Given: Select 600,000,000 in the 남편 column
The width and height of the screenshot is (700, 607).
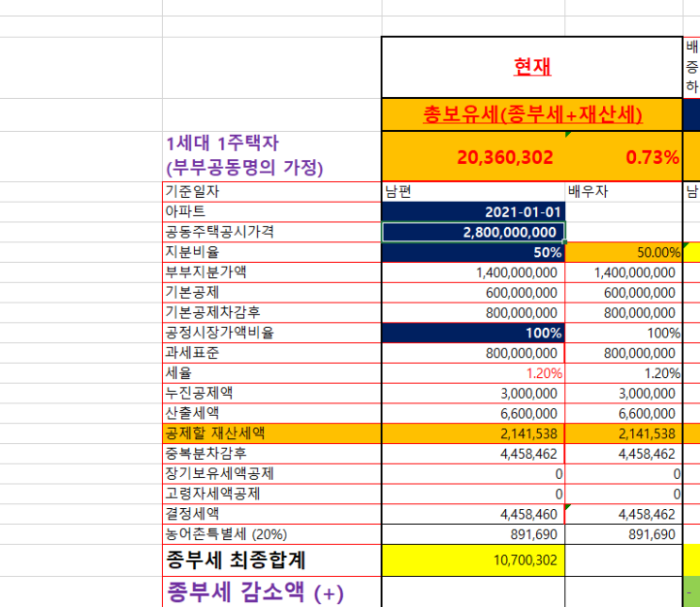Looking at the screenshot, I should tap(474, 292).
